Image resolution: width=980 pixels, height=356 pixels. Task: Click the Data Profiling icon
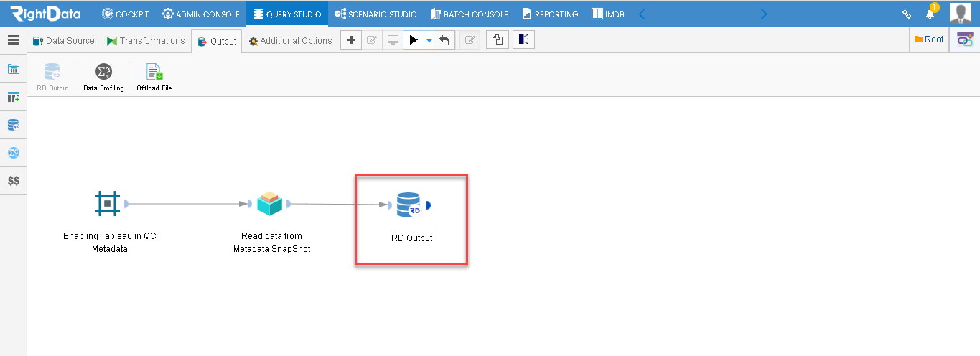click(103, 72)
